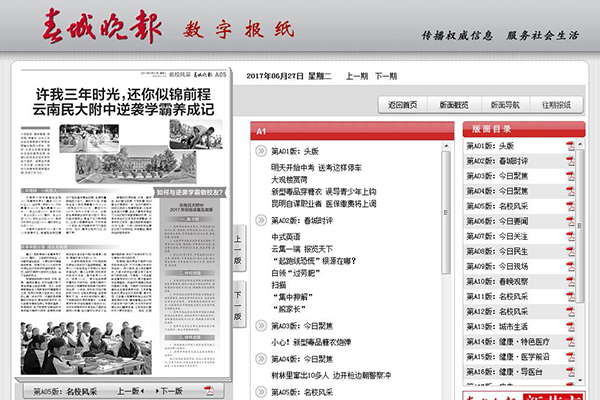Open 往期报纸 archive
This screenshot has height=400, width=600.
(556, 105)
